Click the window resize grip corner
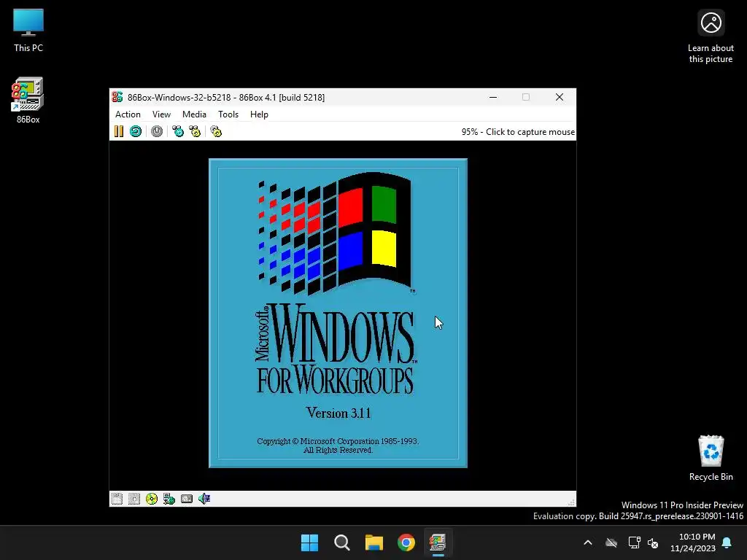The height and width of the screenshot is (560, 747). click(571, 502)
